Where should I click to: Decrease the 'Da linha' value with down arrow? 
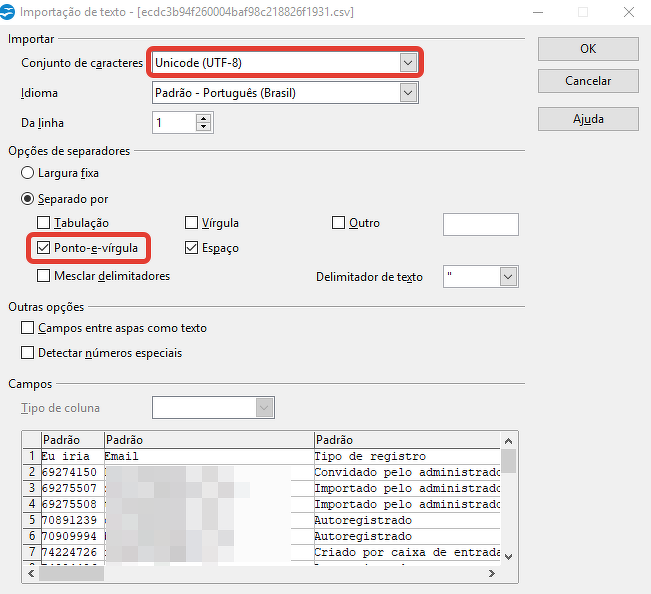pos(204,128)
